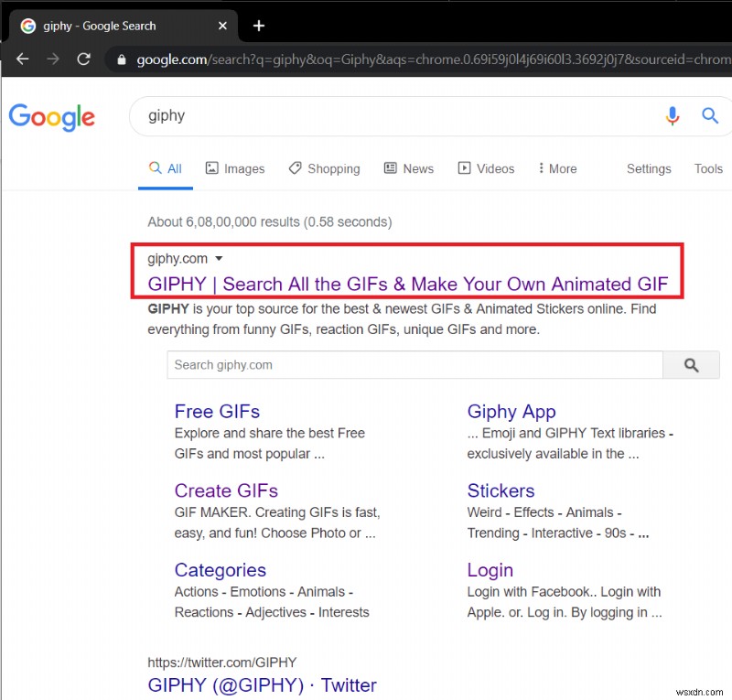Open the GIPHY (@GIPHY) Twitter result
732x700 pixels.
pos(262,685)
